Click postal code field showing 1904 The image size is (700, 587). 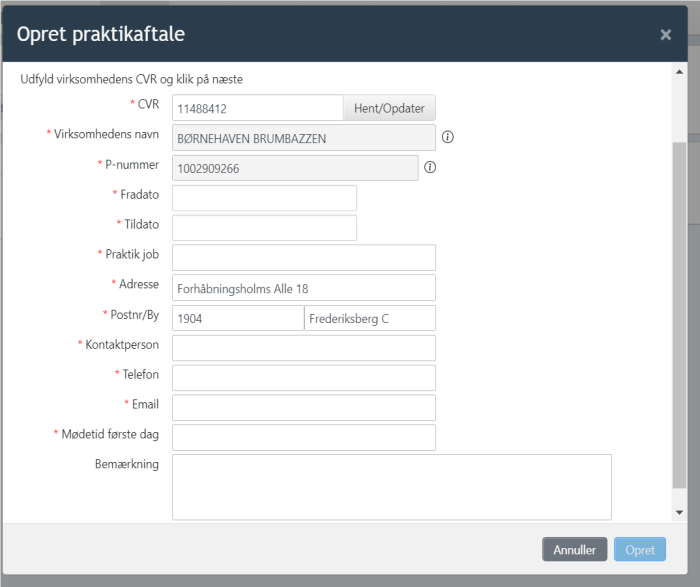(x=238, y=318)
